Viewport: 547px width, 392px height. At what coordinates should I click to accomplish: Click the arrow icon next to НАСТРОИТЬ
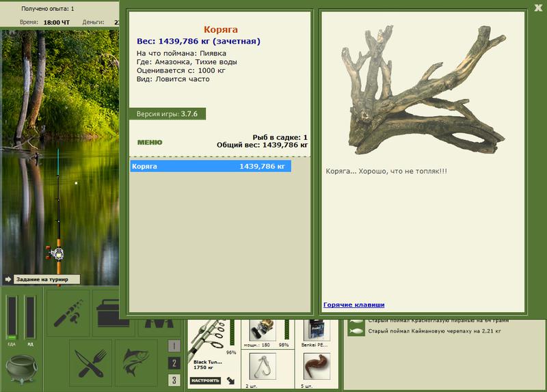point(230,380)
